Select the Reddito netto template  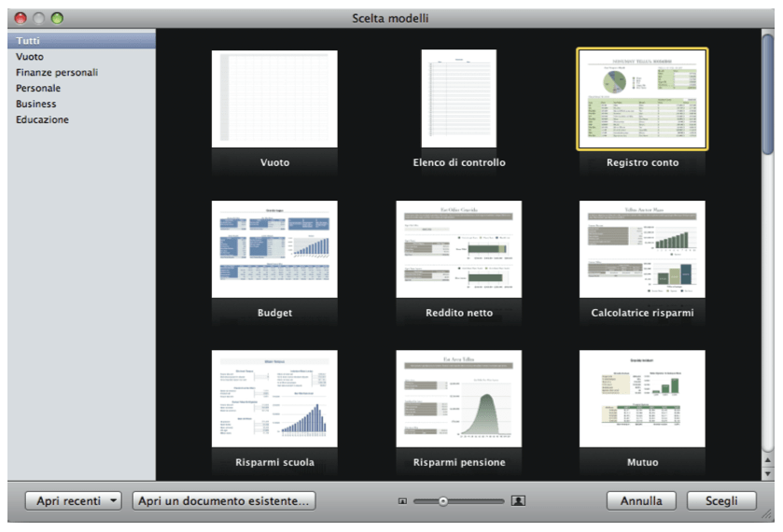point(458,249)
